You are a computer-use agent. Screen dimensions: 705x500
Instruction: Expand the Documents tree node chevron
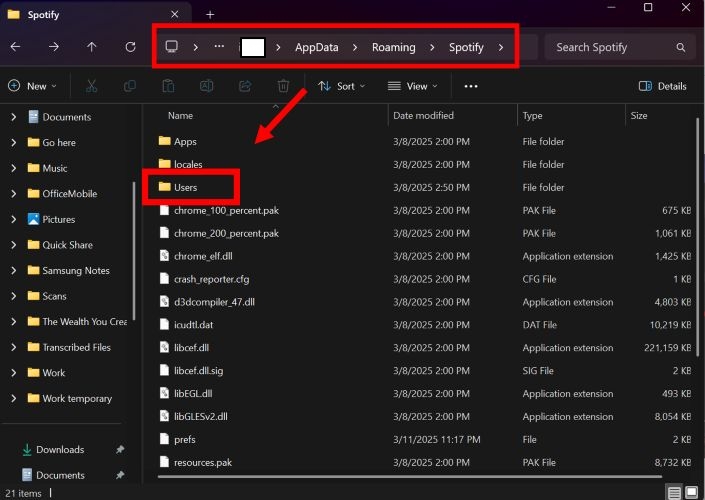click(13, 117)
